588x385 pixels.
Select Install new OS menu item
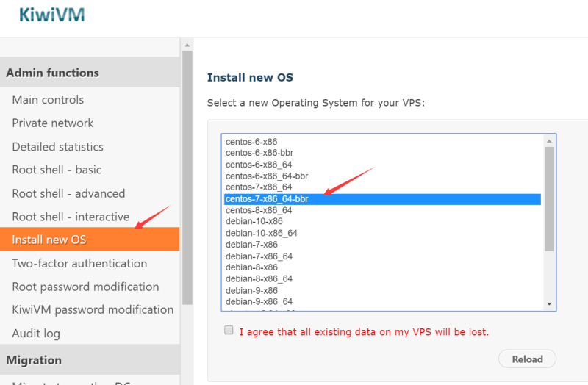point(90,240)
